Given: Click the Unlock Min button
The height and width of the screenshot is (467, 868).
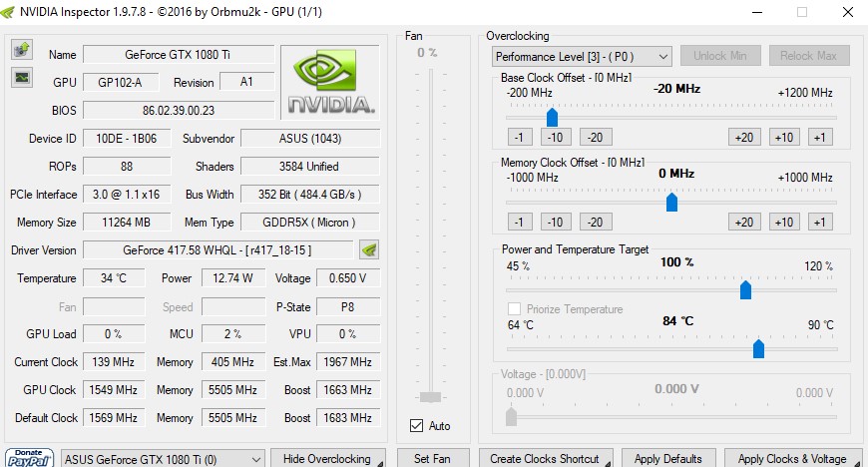Looking at the screenshot, I should coord(720,56).
